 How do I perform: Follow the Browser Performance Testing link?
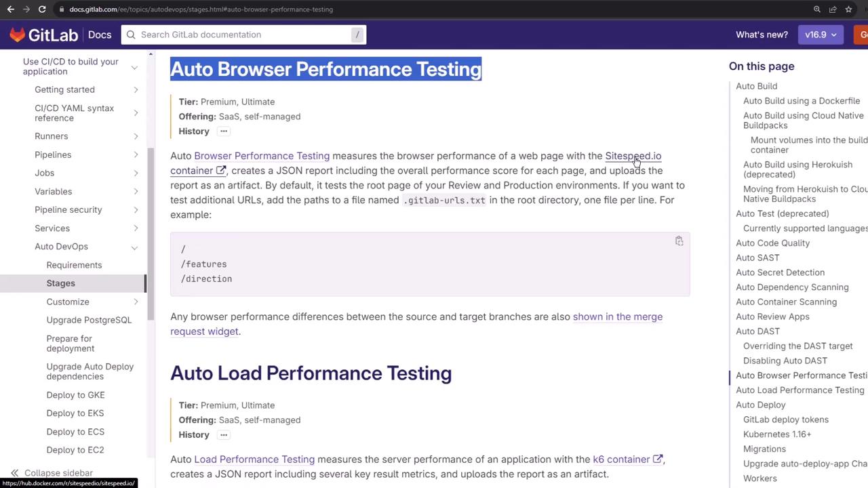262,156
